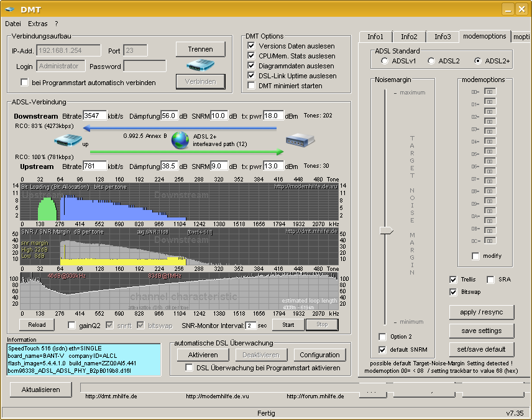Image resolution: width=532 pixels, height=420 pixels.
Task: Uncheck DSL-Link Uptime auslesen
Action: (x=252, y=75)
